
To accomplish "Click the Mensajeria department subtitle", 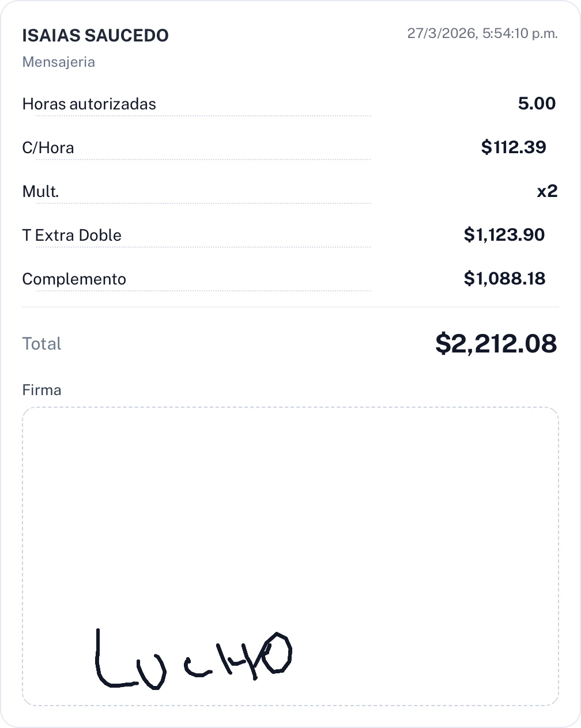I will (58, 62).
